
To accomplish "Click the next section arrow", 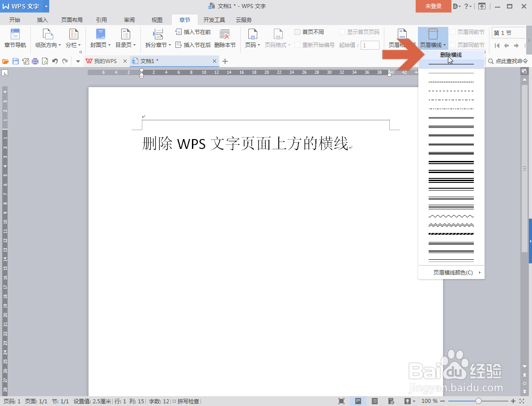I will (x=516, y=46).
